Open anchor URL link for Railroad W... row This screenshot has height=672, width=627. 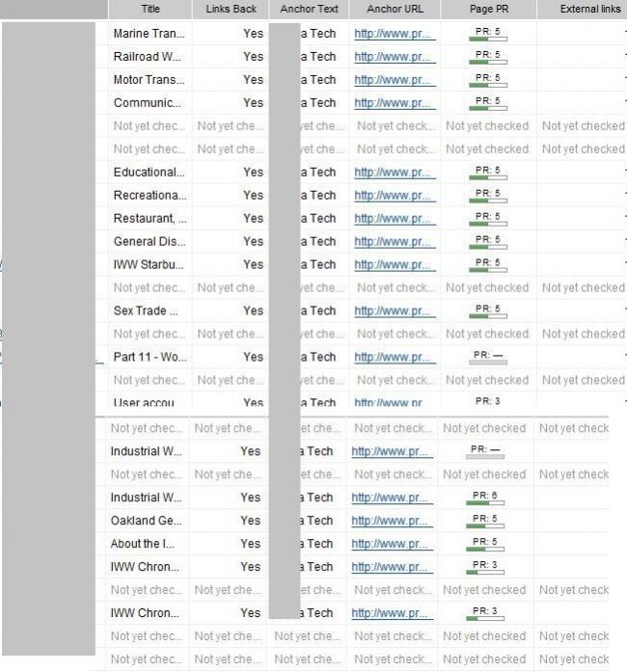click(x=395, y=57)
